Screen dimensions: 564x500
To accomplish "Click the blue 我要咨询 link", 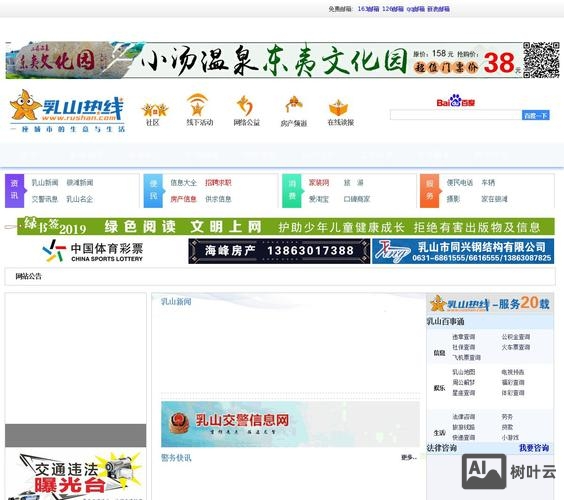I will click(x=534, y=448).
